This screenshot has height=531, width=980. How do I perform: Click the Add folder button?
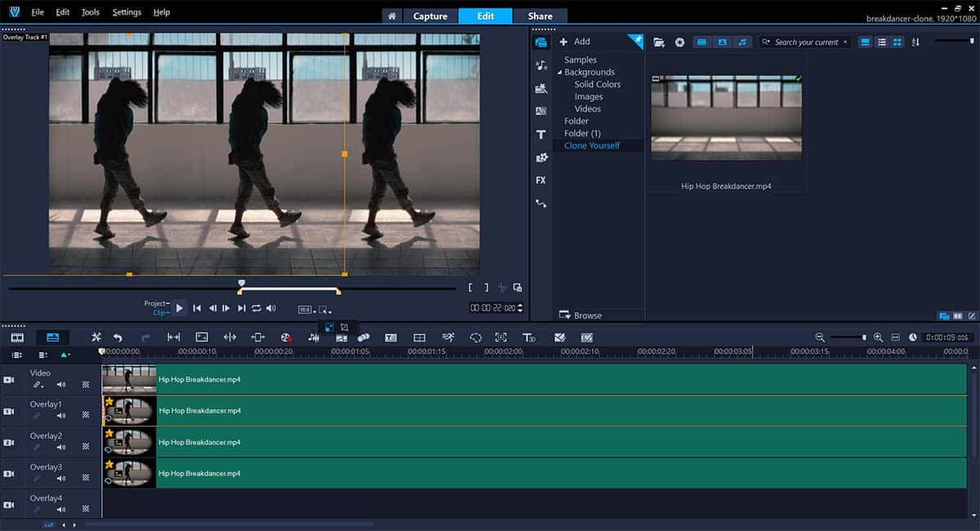coord(575,42)
